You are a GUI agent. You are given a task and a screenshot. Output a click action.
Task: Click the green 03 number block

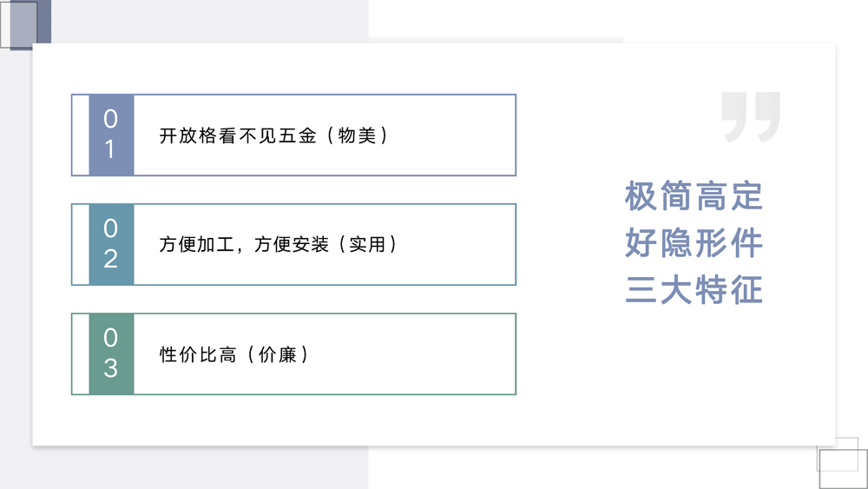pos(111,354)
